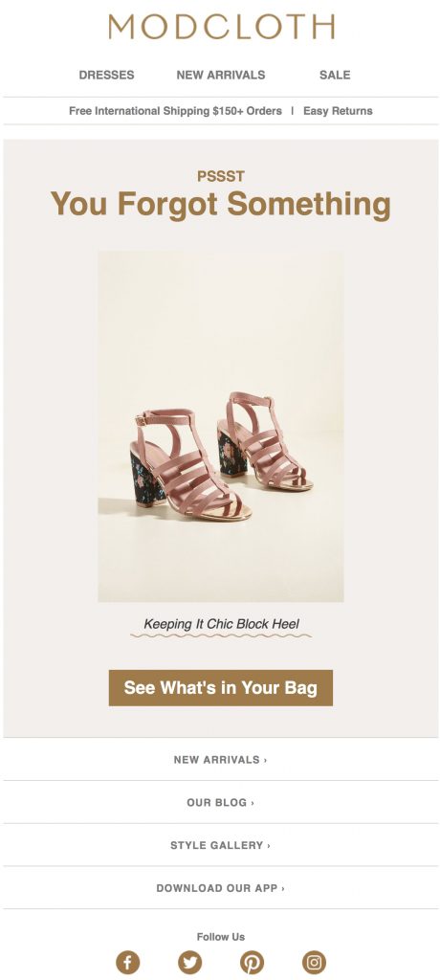The image size is (440, 980).
Task: Open the Twitter follow icon
Action: [x=189, y=962]
